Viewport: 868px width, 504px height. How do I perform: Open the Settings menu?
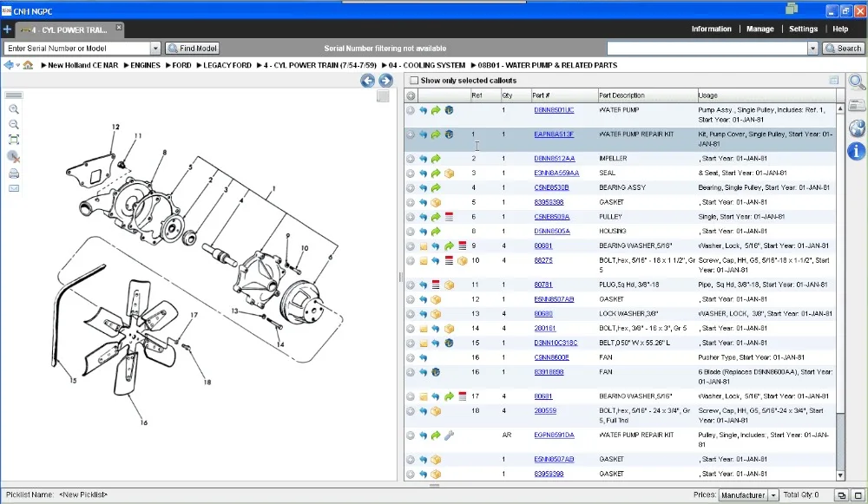tap(803, 29)
